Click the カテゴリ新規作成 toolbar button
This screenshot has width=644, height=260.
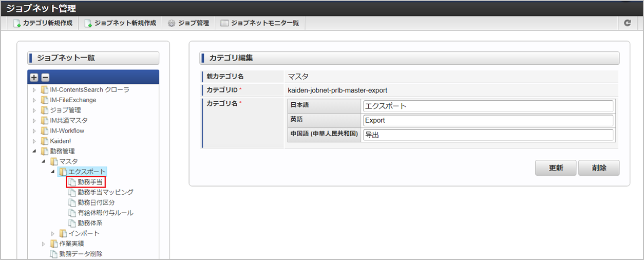43,23
